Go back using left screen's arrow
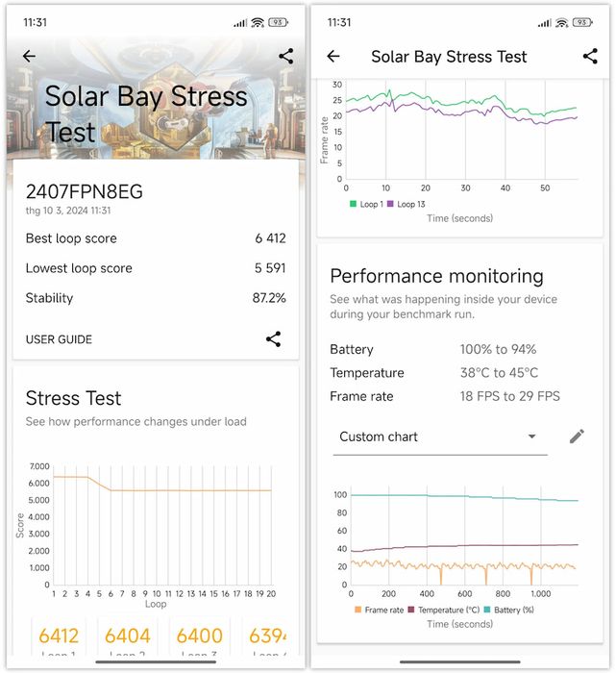This screenshot has width=616, height=673. pos(29,56)
